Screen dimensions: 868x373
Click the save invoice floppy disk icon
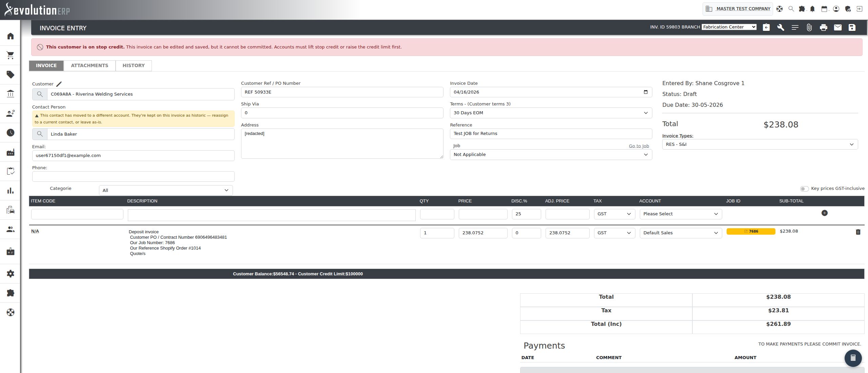(852, 27)
